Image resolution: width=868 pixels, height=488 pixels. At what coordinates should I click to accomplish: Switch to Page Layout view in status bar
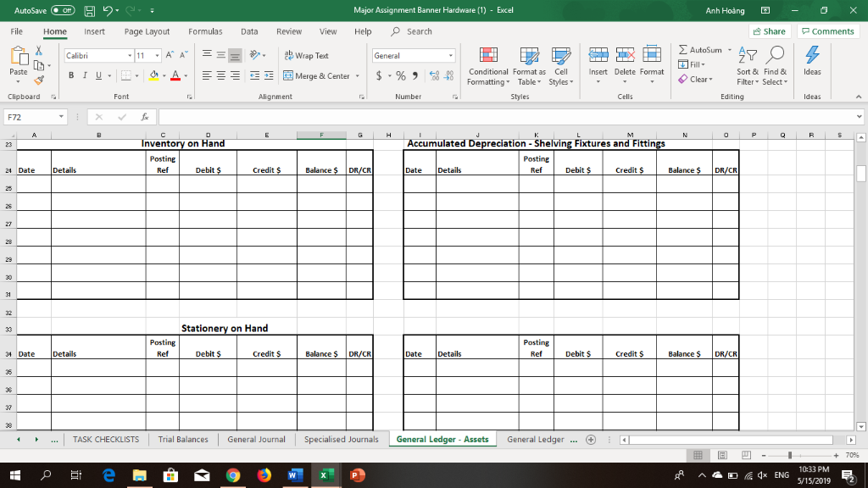(x=722, y=455)
